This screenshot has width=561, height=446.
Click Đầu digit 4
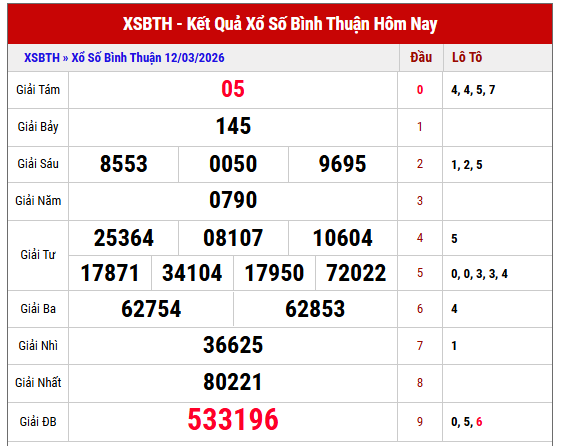tap(420, 238)
